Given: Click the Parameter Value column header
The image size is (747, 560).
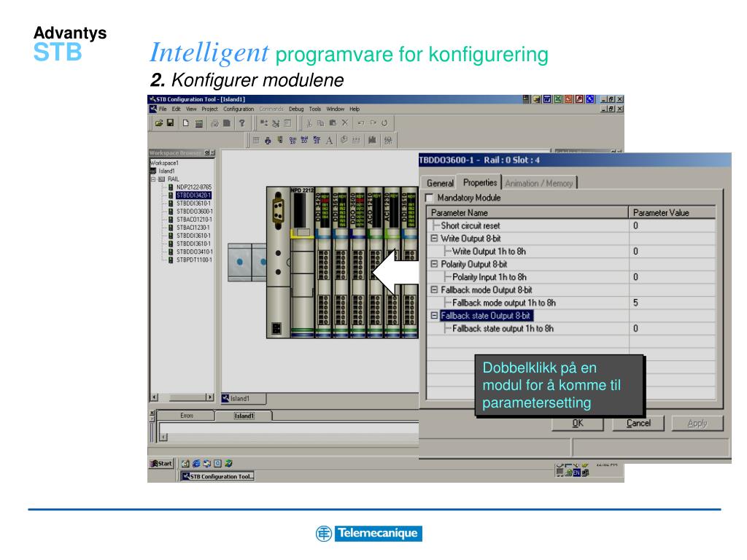Looking at the screenshot, I should [x=672, y=213].
